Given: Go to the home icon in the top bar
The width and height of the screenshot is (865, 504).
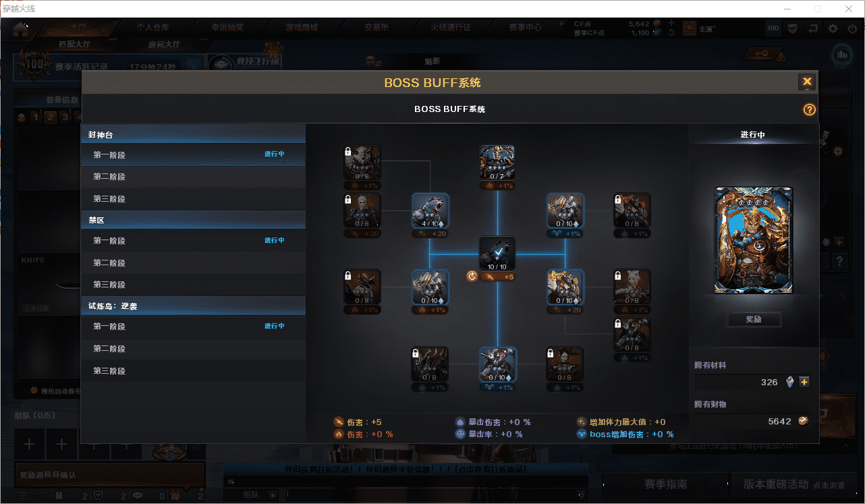Looking at the screenshot, I should (20, 28).
